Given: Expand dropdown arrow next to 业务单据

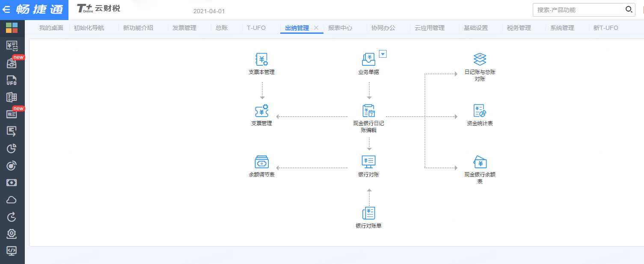Looking at the screenshot, I should (x=383, y=54).
